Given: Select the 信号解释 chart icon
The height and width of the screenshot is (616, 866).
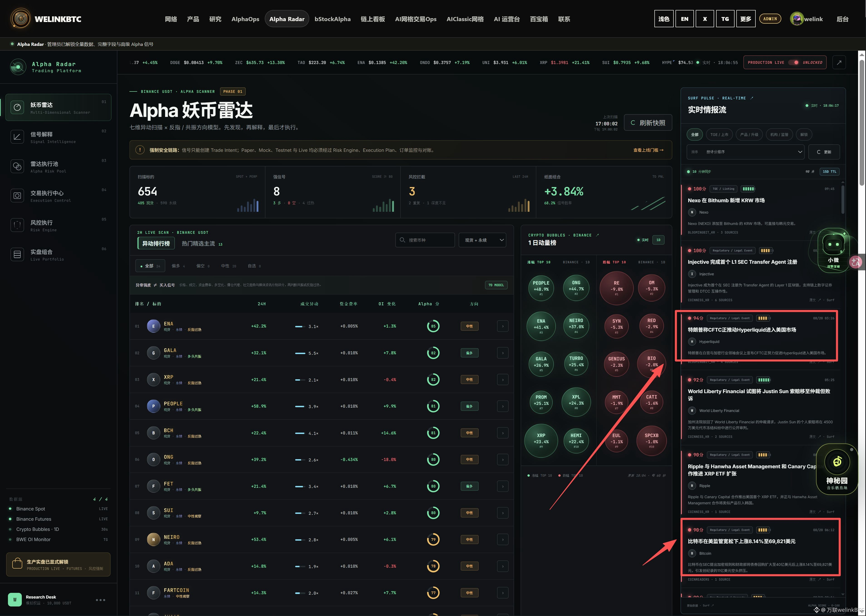Looking at the screenshot, I should click(17, 137).
